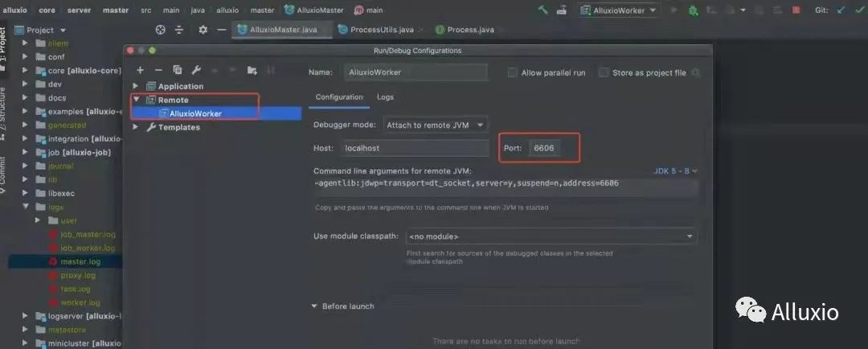This screenshot has height=349, width=868.
Task: Expand the Templates node
Action: [x=136, y=127]
